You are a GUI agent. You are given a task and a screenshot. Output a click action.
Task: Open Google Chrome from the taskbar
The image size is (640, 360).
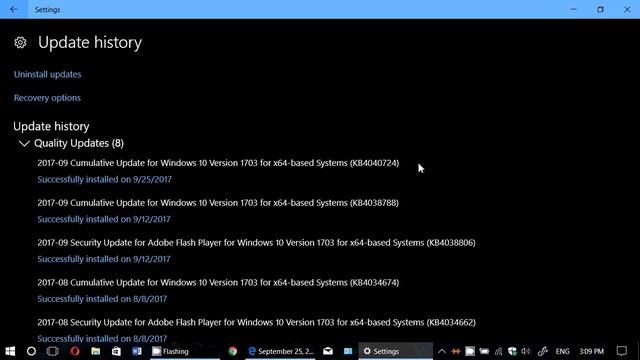click(233, 351)
